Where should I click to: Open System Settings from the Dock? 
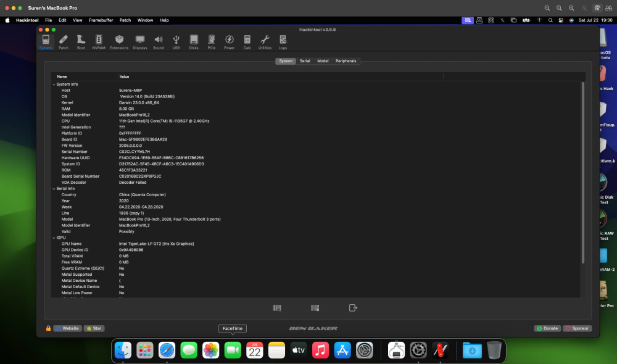[x=365, y=350]
